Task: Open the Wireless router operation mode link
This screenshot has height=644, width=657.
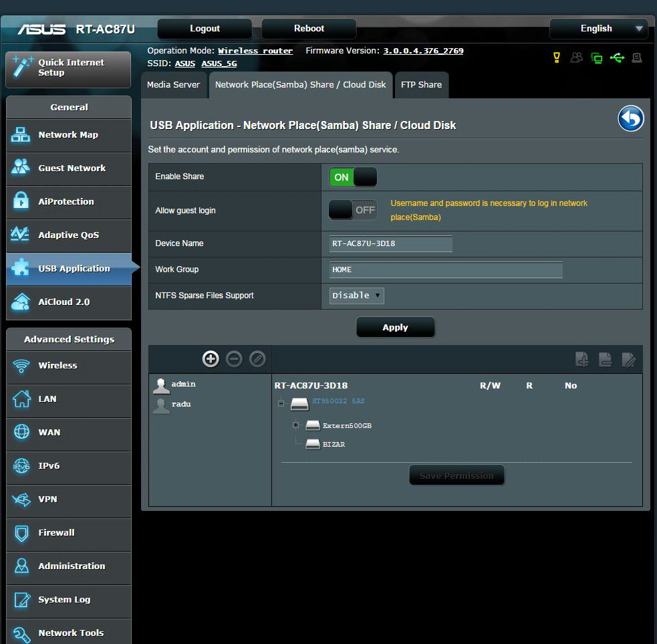Action: [x=255, y=51]
